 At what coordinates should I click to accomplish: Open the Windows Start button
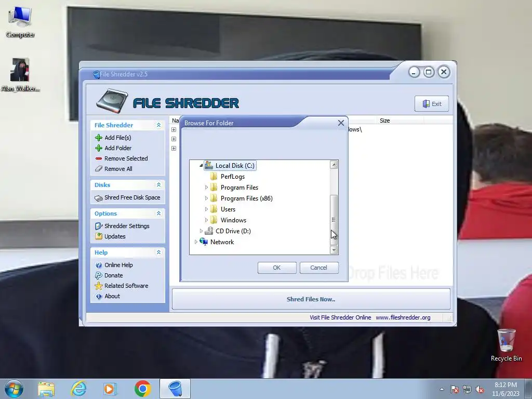pos(14,389)
